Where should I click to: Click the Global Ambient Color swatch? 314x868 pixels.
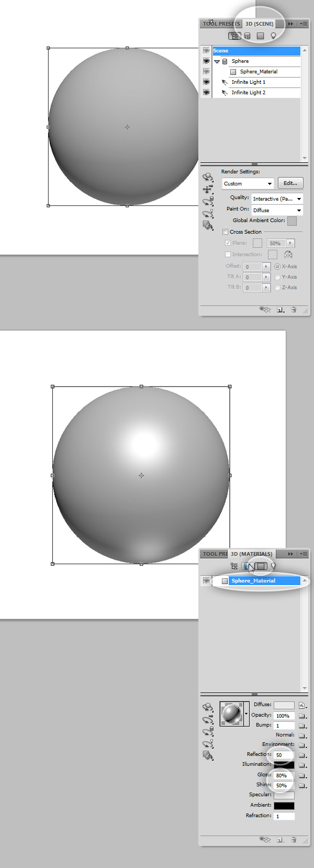292,221
